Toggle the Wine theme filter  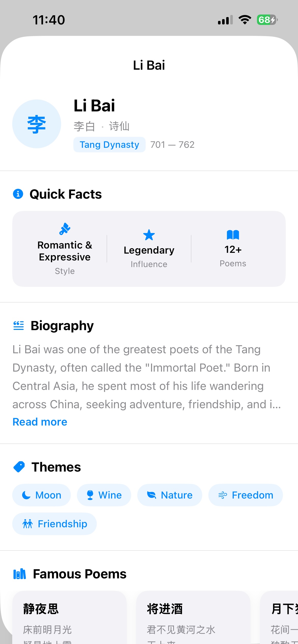tap(104, 494)
